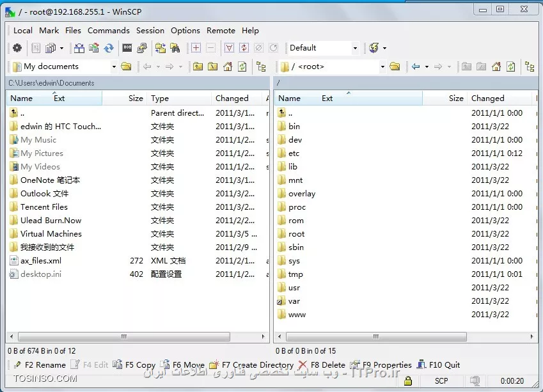
Task: Click F7 Create Directory button
Action: pyautogui.click(x=251, y=365)
